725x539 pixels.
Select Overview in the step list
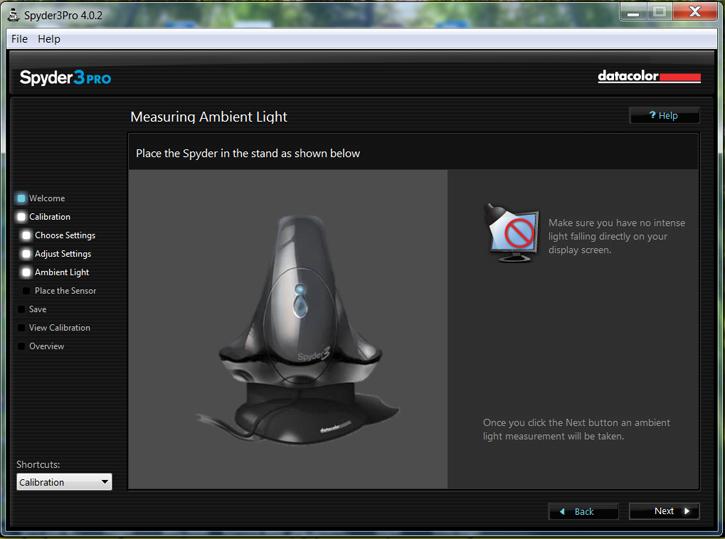[x=47, y=346]
